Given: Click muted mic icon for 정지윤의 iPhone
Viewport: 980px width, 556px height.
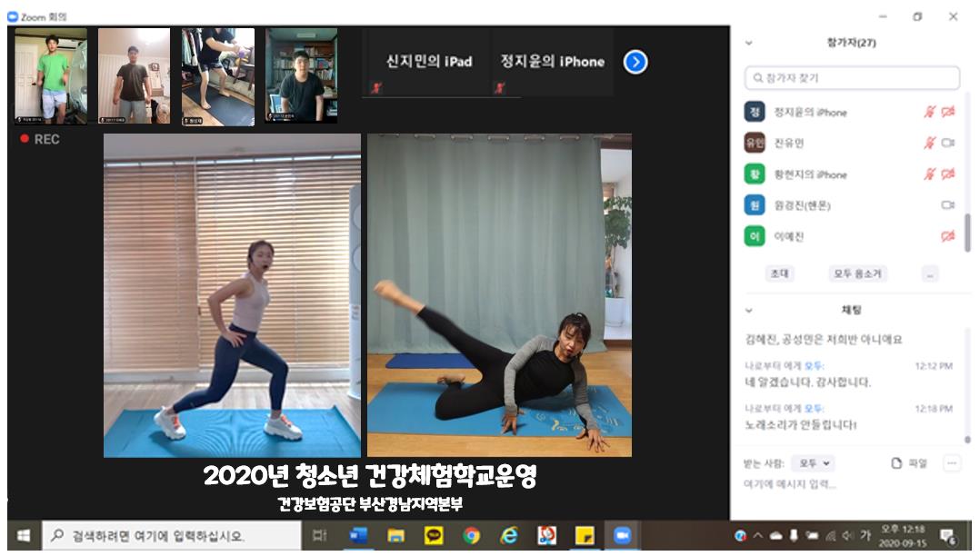Looking at the screenshot, I should pyautogui.click(x=929, y=112).
